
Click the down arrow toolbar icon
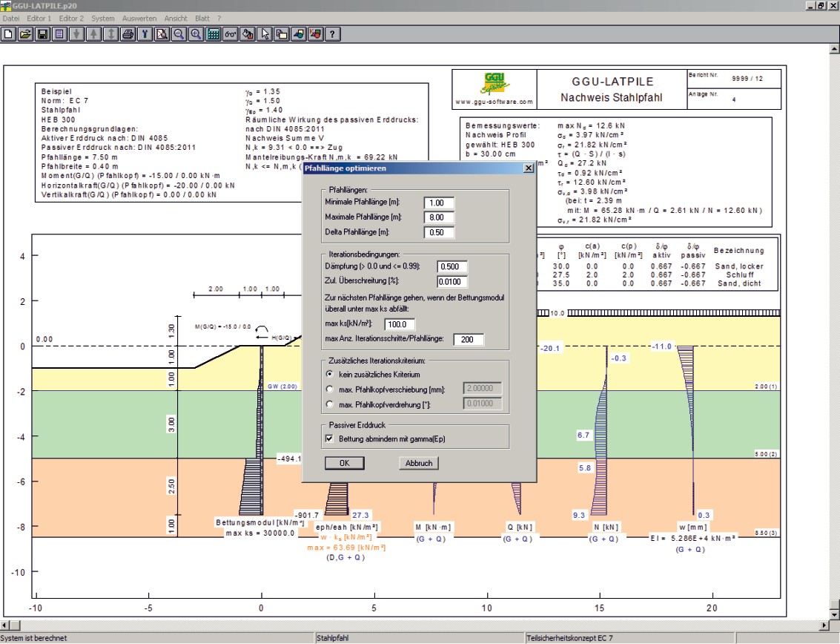76,34
